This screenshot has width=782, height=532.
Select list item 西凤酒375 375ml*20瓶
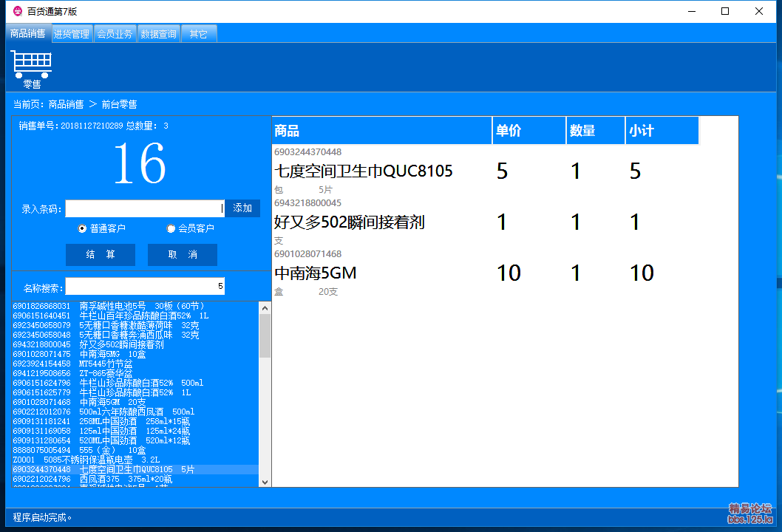(x=135, y=479)
